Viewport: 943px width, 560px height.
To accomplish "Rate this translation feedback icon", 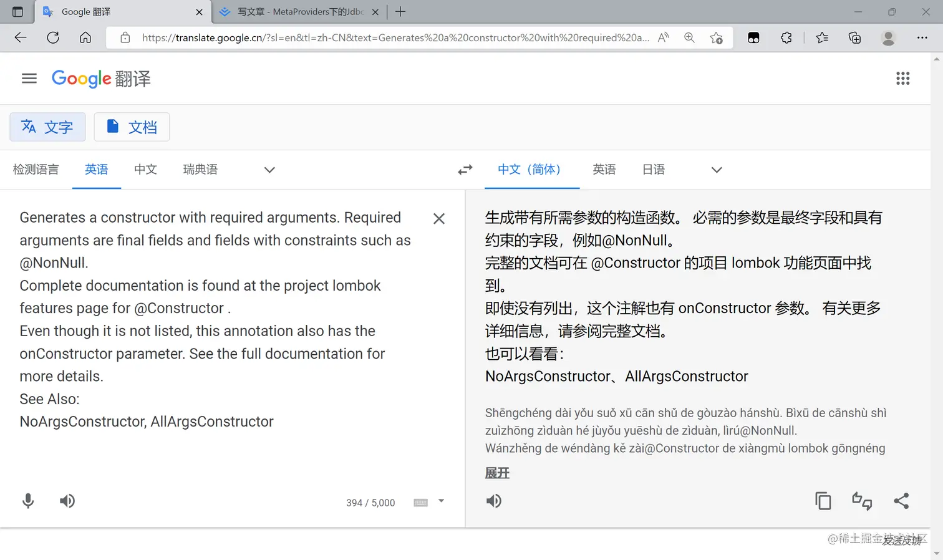I will click(x=862, y=501).
